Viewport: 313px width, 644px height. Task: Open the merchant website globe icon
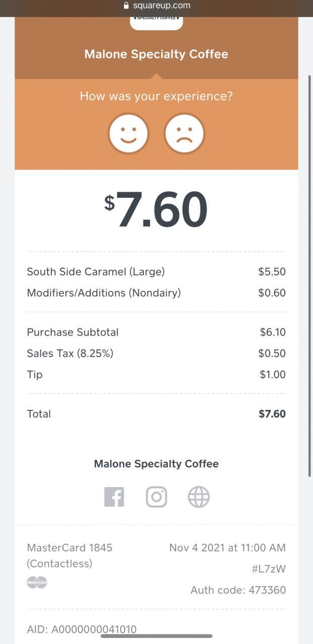[x=199, y=497]
